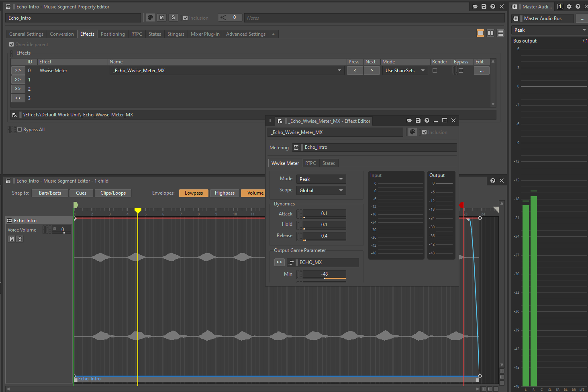Viewport: 588px width, 392px height.
Task: Open help from the Effect Editor toolbar
Action: [x=427, y=120]
